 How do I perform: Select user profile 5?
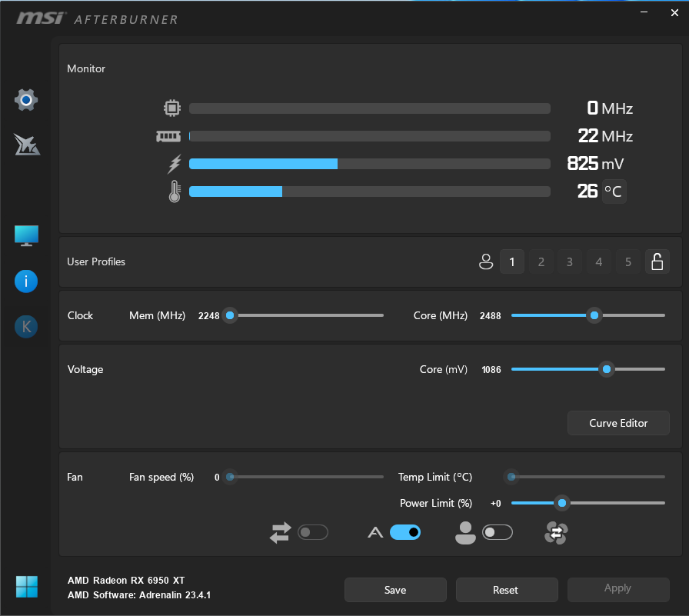[628, 262]
